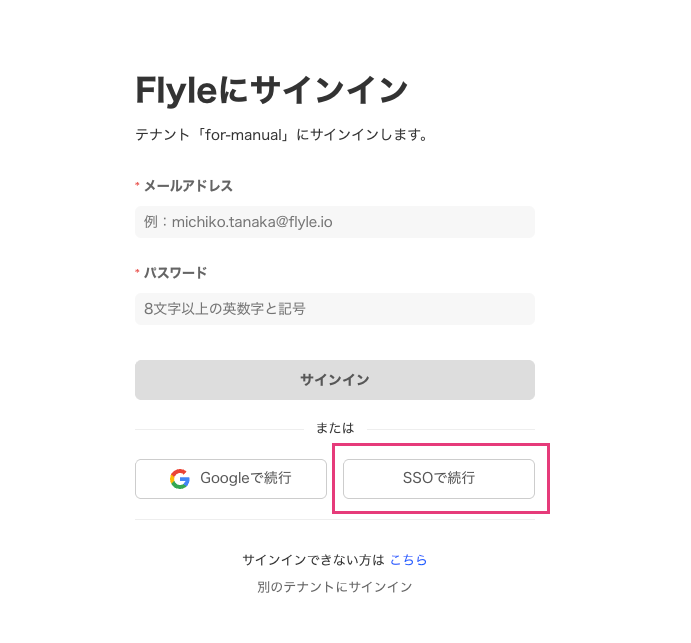Continue with the Googleで続行 button

click(x=231, y=479)
